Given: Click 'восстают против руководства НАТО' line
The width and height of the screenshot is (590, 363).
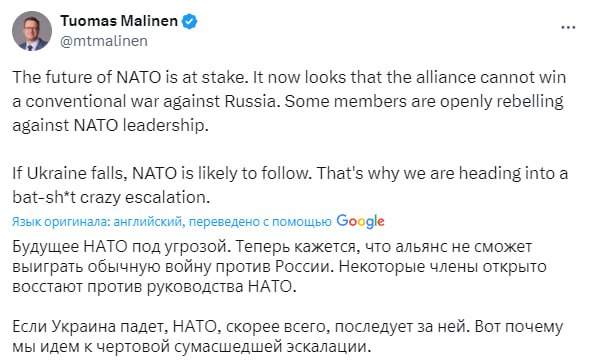Looking at the screenshot, I should pyautogui.click(x=154, y=287).
